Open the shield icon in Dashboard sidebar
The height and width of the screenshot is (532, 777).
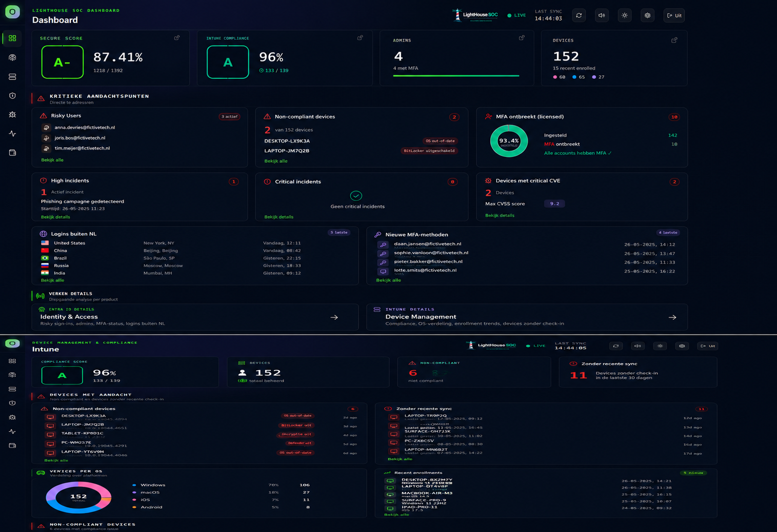[12, 95]
